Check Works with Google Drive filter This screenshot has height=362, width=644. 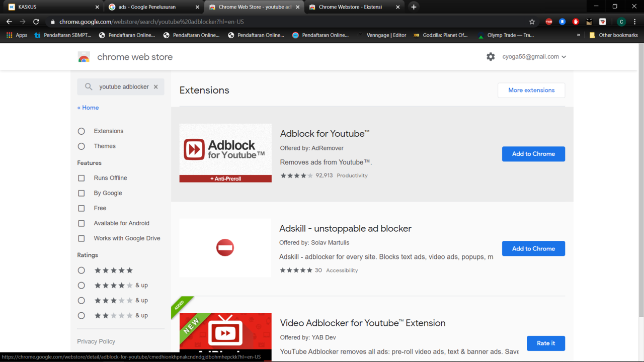click(82, 238)
